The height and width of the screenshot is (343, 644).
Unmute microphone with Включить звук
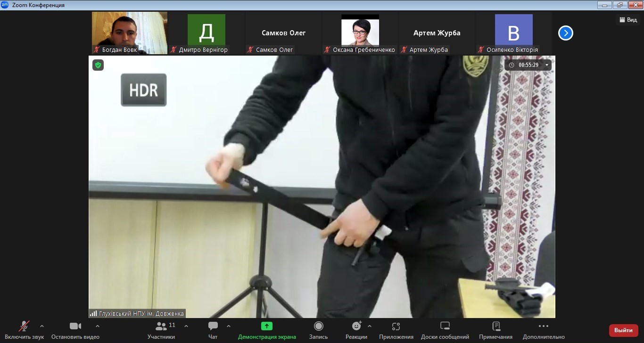(x=24, y=330)
